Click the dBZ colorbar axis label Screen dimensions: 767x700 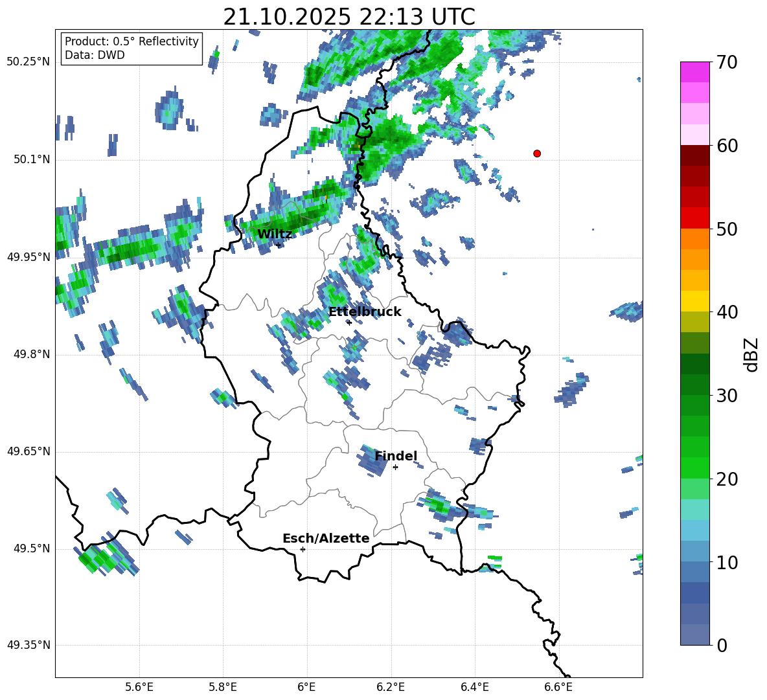[x=751, y=354]
